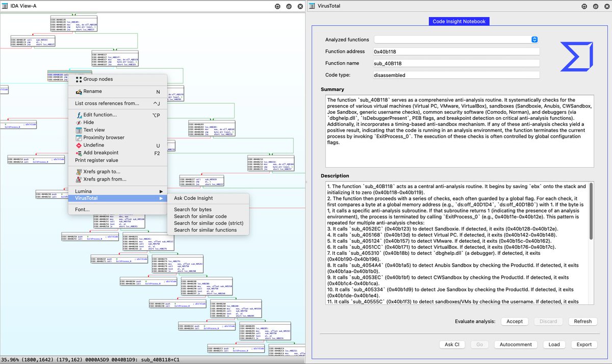Export the Code Insight notebook
The width and height of the screenshot is (612, 364).
[584, 345]
